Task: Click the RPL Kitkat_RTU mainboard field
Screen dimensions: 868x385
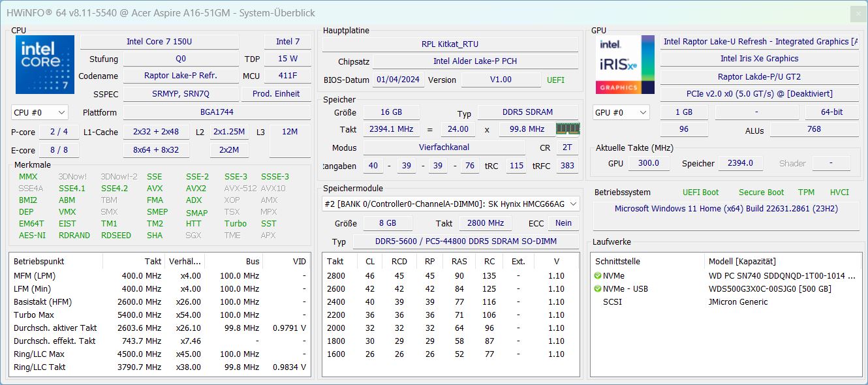Action: point(450,44)
